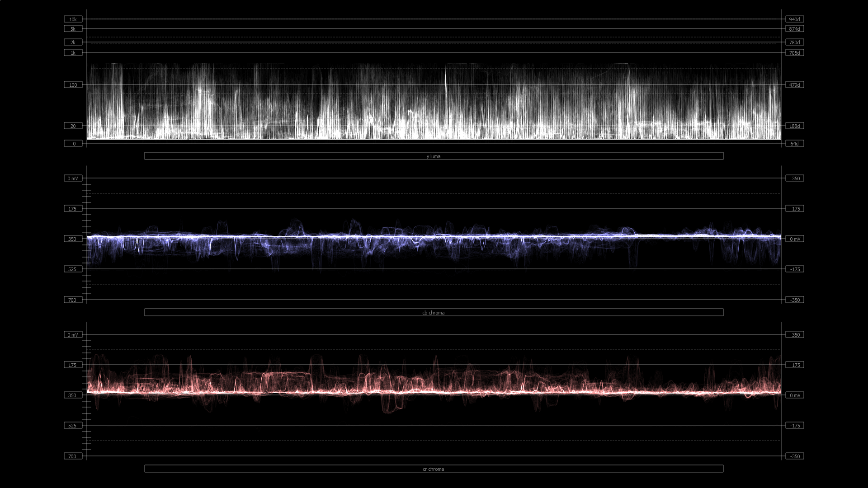Click the 188d marker on the luma scope
The width and height of the screenshot is (868, 488).
click(795, 126)
